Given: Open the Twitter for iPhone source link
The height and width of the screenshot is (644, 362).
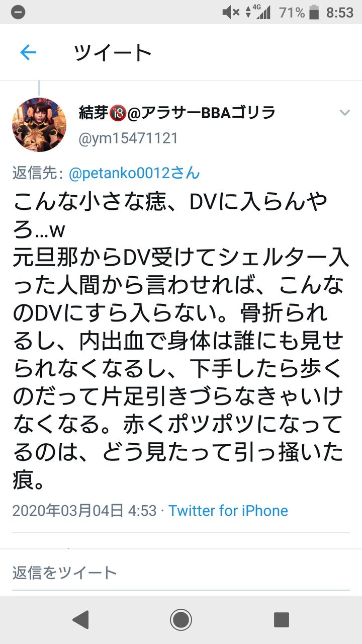Looking at the screenshot, I should [x=228, y=511].
